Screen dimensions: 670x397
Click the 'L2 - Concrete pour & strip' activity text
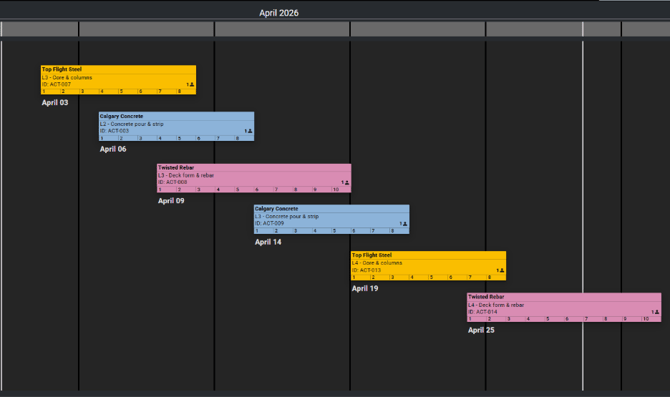(x=132, y=124)
